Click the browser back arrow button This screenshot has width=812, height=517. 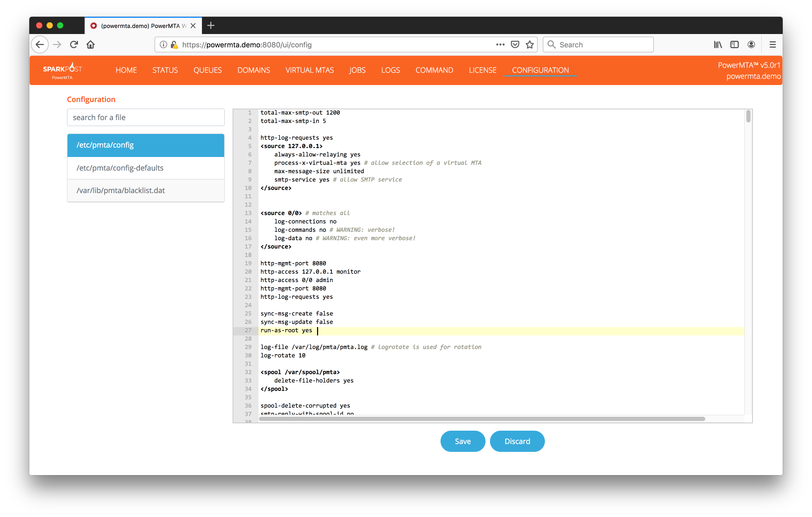tap(40, 44)
